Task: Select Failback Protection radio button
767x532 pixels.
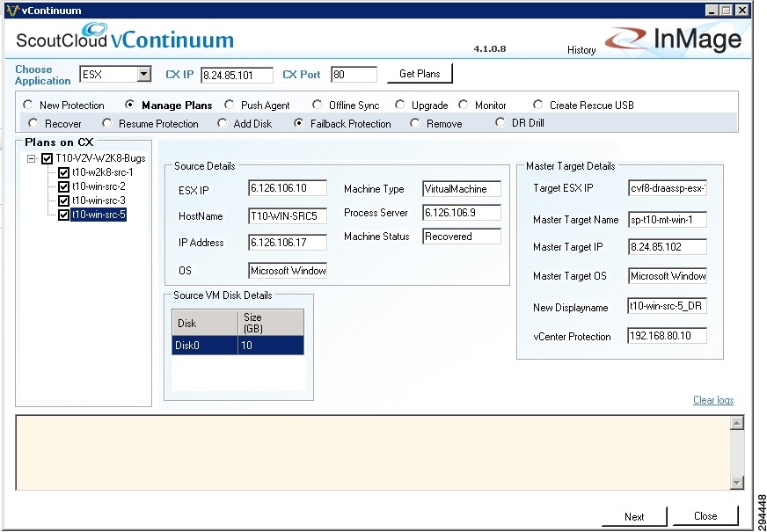Action: (298, 123)
